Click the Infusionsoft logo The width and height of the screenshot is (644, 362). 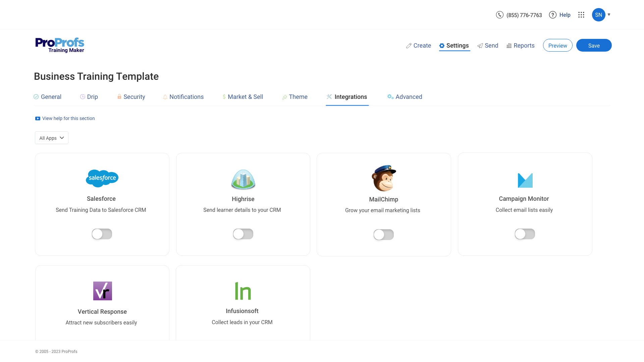click(x=243, y=291)
